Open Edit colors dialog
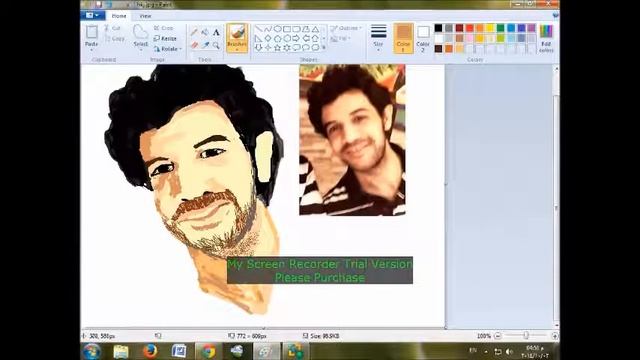This screenshot has height=360, width=640. 546,38
